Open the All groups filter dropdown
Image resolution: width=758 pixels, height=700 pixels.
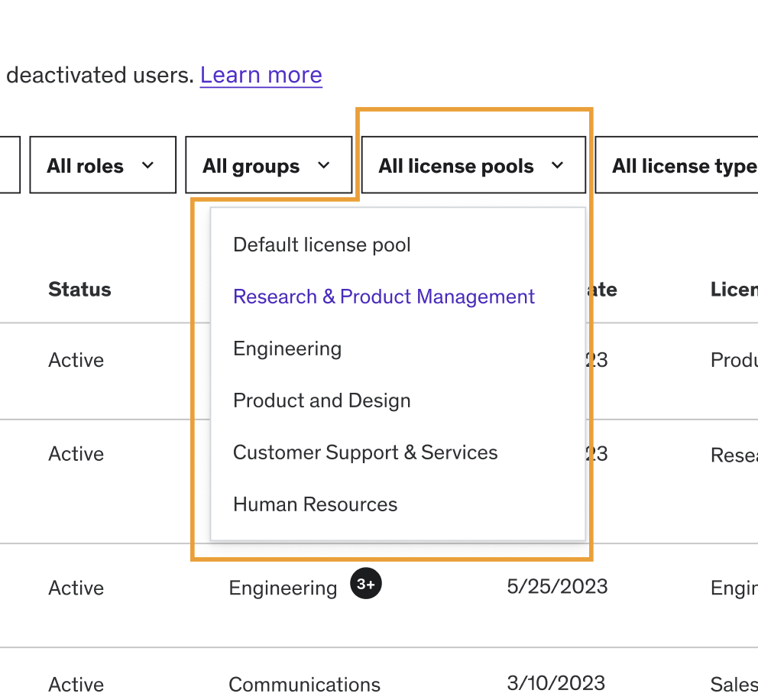tap(268, 165)
